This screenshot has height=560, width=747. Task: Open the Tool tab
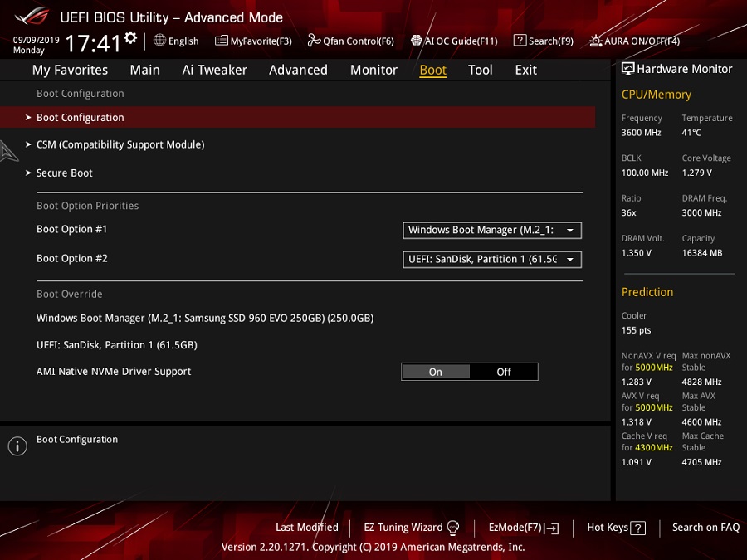tap(481, 70)
